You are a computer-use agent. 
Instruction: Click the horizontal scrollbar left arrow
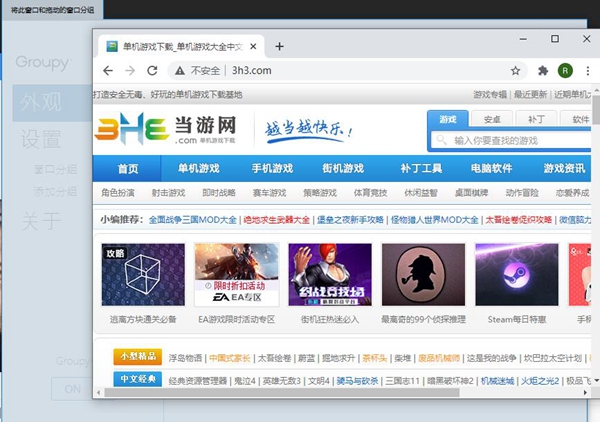pos(99,393)
